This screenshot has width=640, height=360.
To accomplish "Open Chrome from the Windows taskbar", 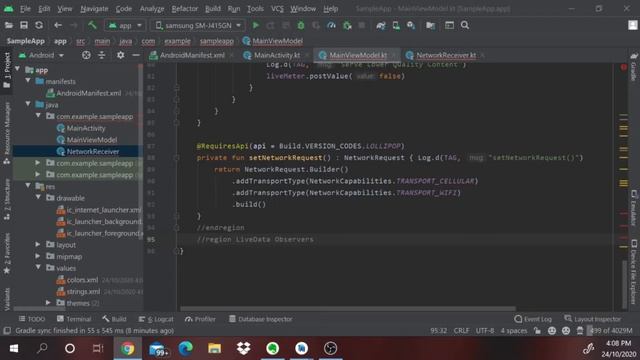I will [x=127, y=349].
